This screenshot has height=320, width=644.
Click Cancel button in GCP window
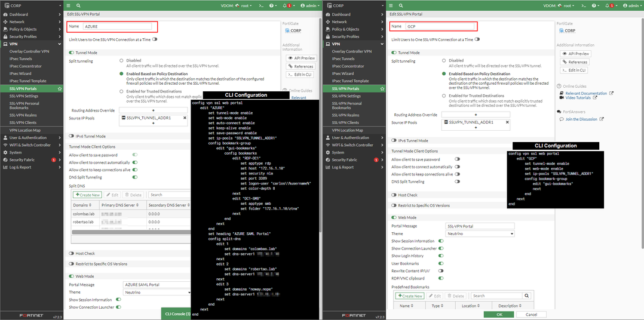click(x=531, y=315)
